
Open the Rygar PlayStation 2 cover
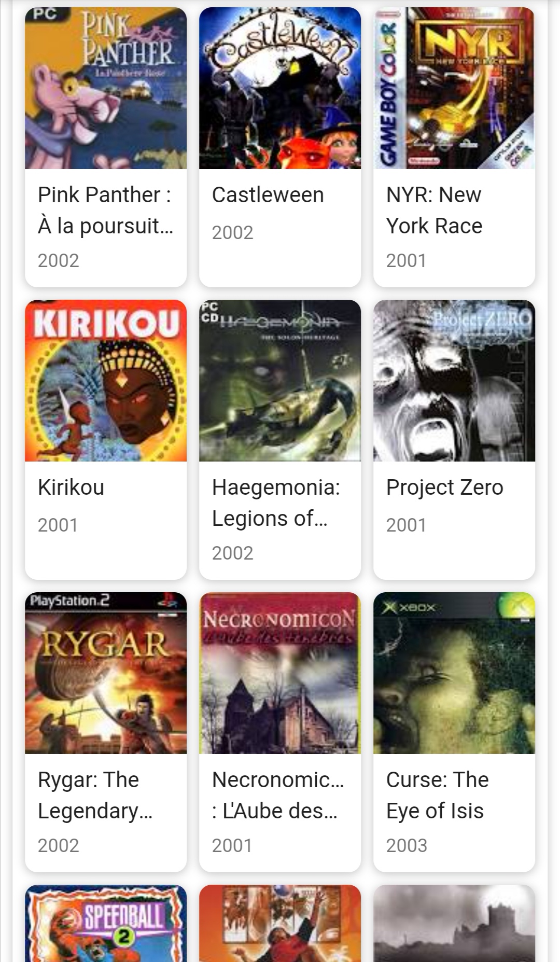click(x=106, y=673)
